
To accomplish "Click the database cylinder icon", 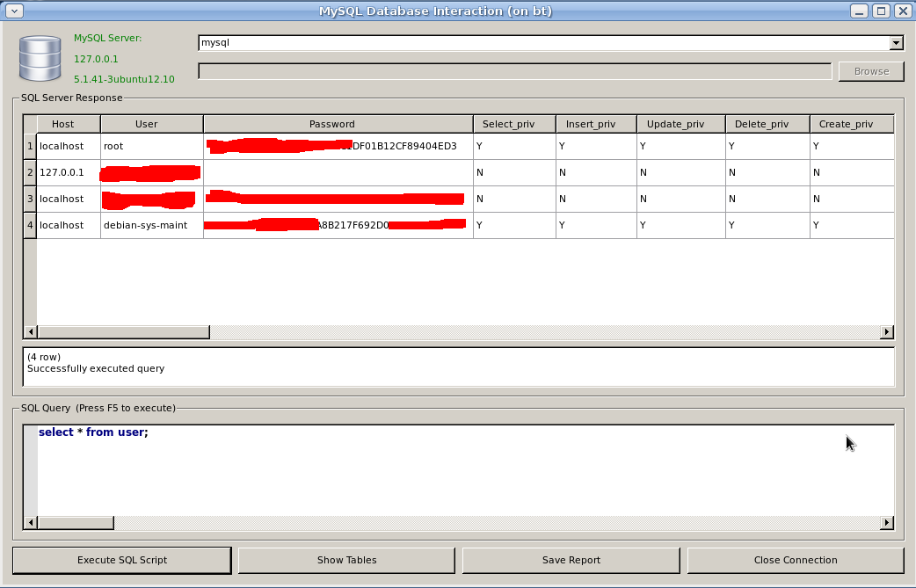I will click(x=40, y=58).
